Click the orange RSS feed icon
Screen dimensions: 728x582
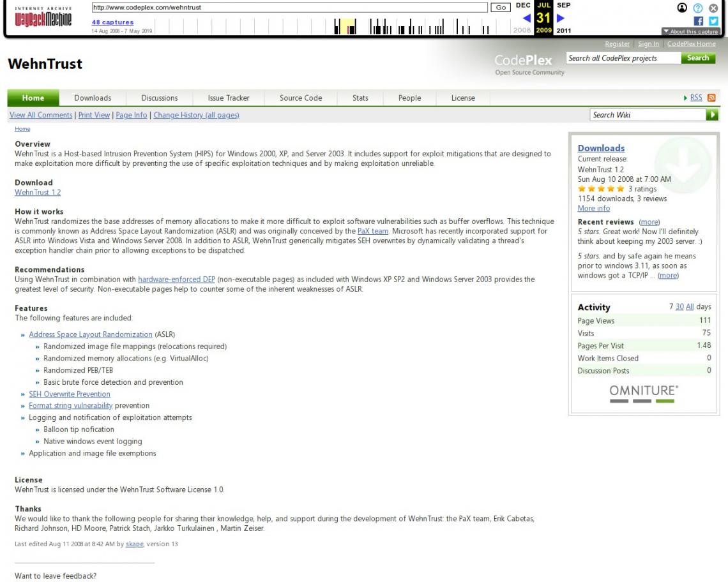(711, 98)
